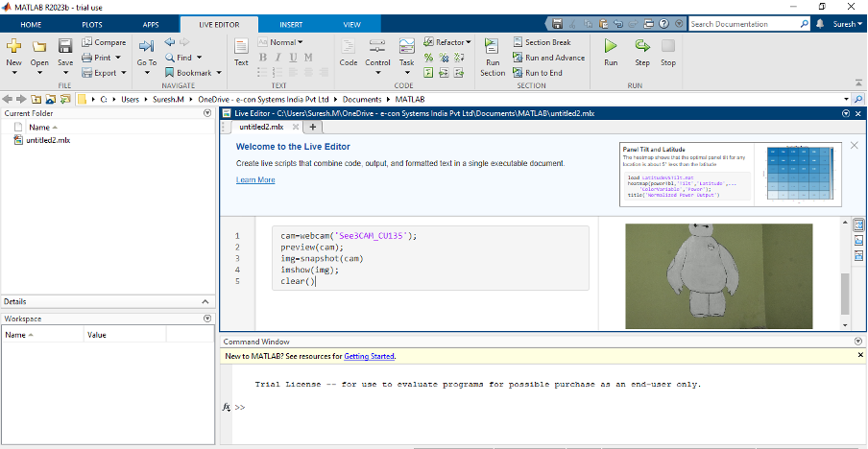The width and height of the screenshot is (868, 449).
Task: Close the Welcome to Live Editor banner
Action: [855, 146]
